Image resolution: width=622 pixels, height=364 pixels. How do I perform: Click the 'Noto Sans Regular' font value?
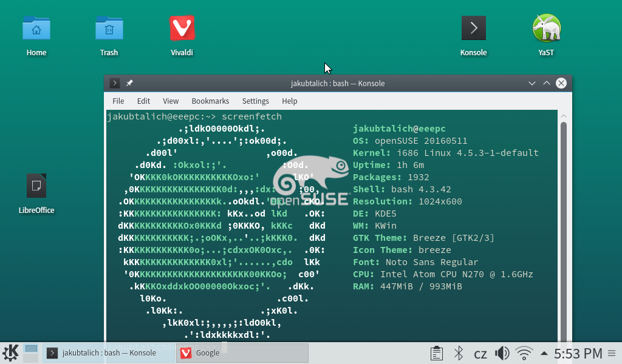432,262
